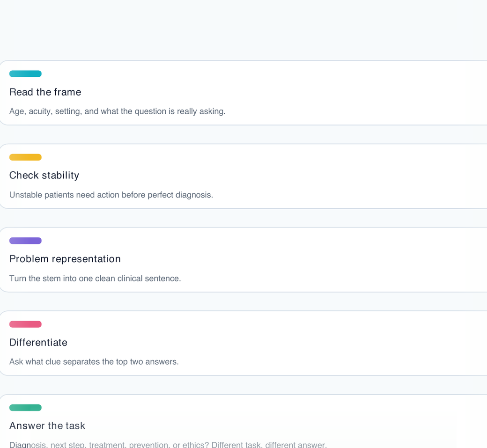The height and width of the screenshot is (448, 487).
Task: Click the yellow pill above Check stability
Action: tap(25, 157)
